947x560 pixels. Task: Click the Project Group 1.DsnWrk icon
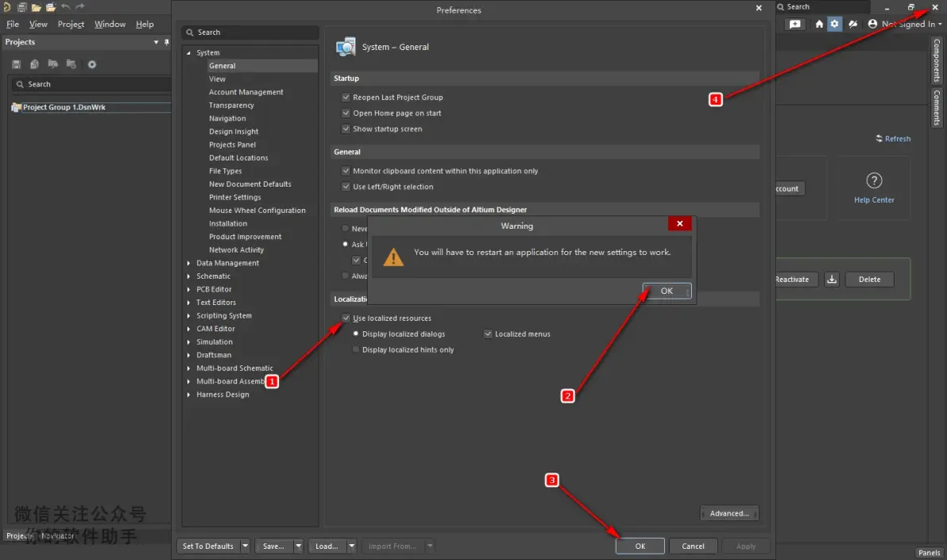17,107
